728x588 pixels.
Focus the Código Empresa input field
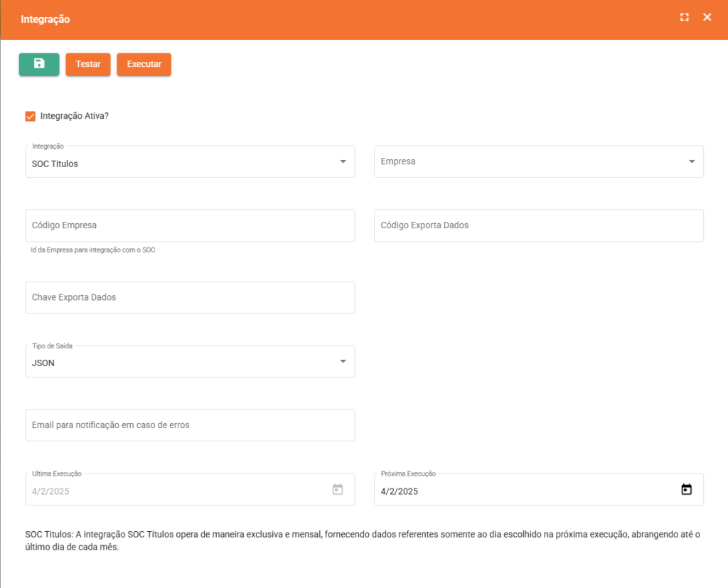190,225
